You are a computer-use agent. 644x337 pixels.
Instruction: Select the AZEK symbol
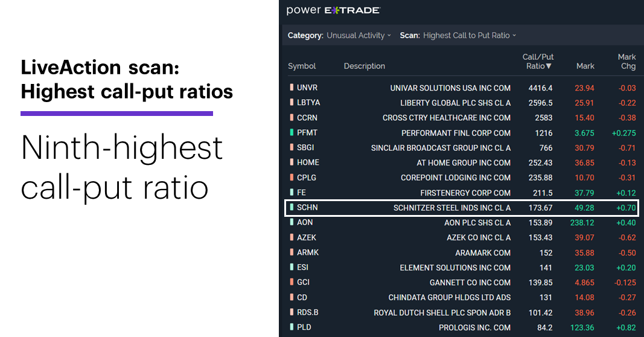307,237
